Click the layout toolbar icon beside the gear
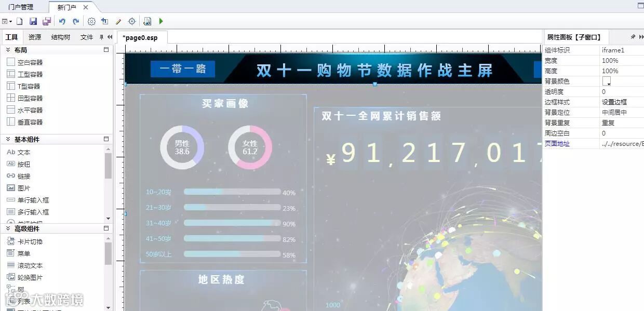 [x=105, y=21]
